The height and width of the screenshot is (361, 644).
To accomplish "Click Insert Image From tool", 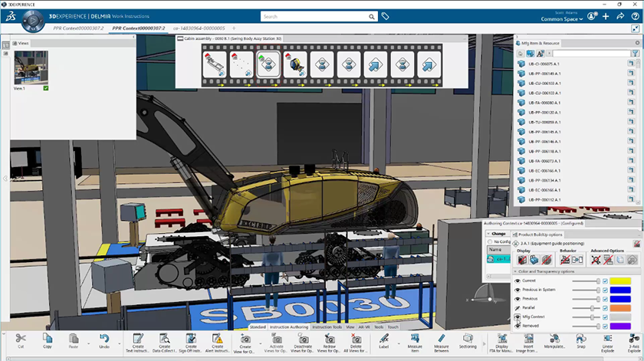I will pyautogui.click(x=528, y=343).
